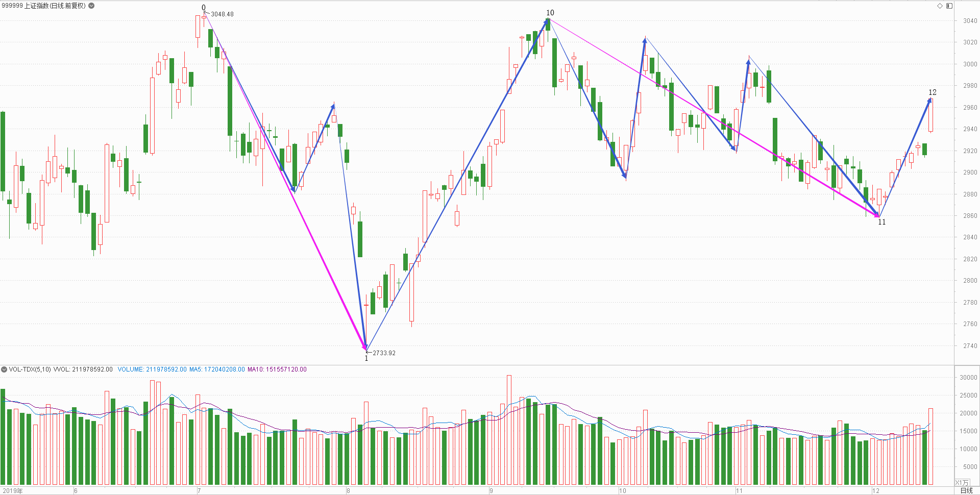The height and width of the screenshot is (495, 980).
Task: Click the 999999 上证指数 chart title
Action: 44,6
